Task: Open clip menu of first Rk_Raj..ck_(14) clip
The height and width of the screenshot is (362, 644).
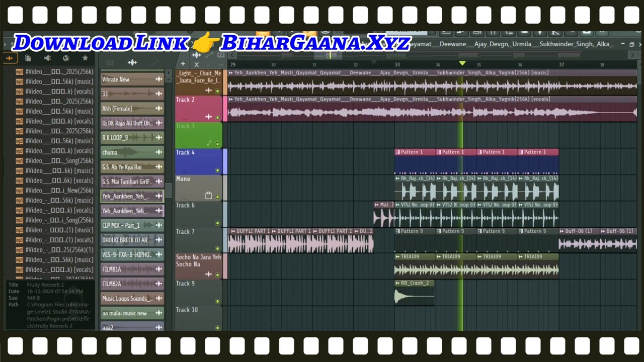Action: coord(397,178)
